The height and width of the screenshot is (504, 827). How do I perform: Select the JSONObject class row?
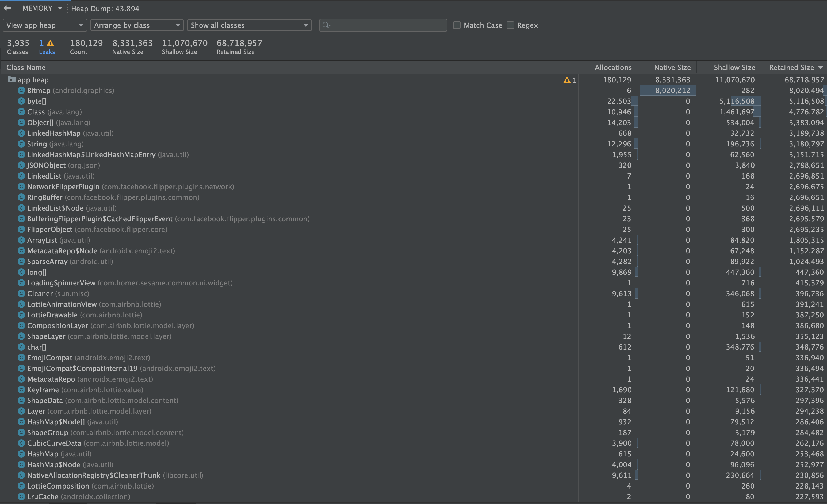[x=46, y=165]
